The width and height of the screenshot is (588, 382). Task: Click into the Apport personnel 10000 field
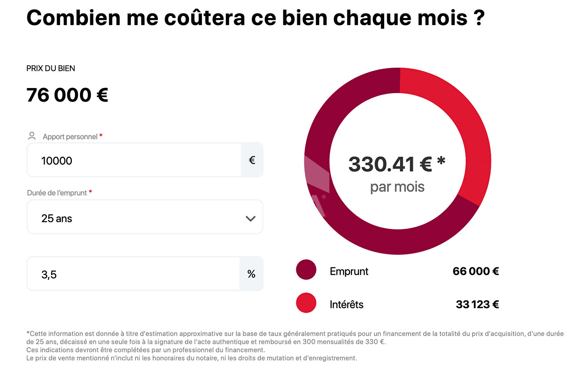click(134, 161)
